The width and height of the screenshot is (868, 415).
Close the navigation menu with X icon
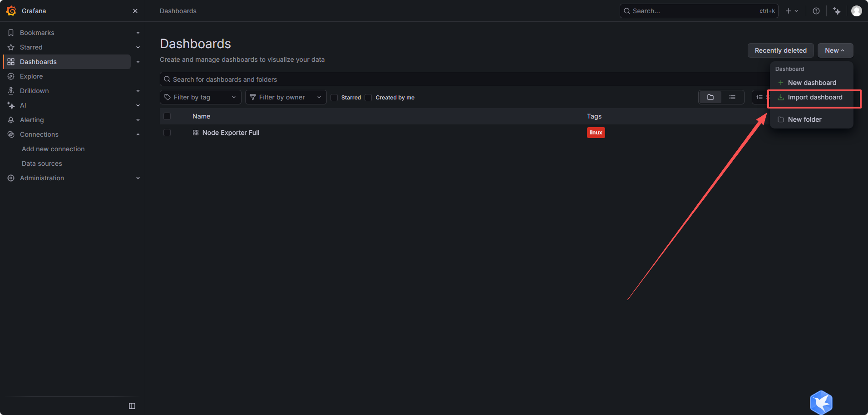coord(135,11)
